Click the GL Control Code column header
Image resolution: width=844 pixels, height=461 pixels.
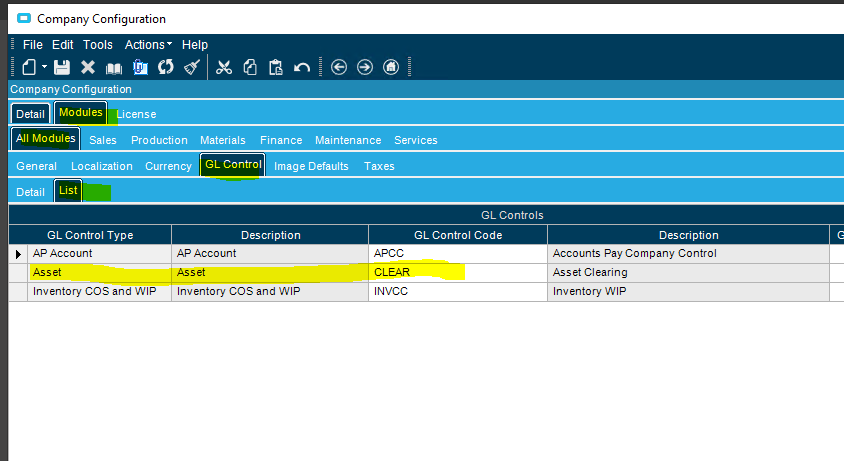(x=458, y=235)
